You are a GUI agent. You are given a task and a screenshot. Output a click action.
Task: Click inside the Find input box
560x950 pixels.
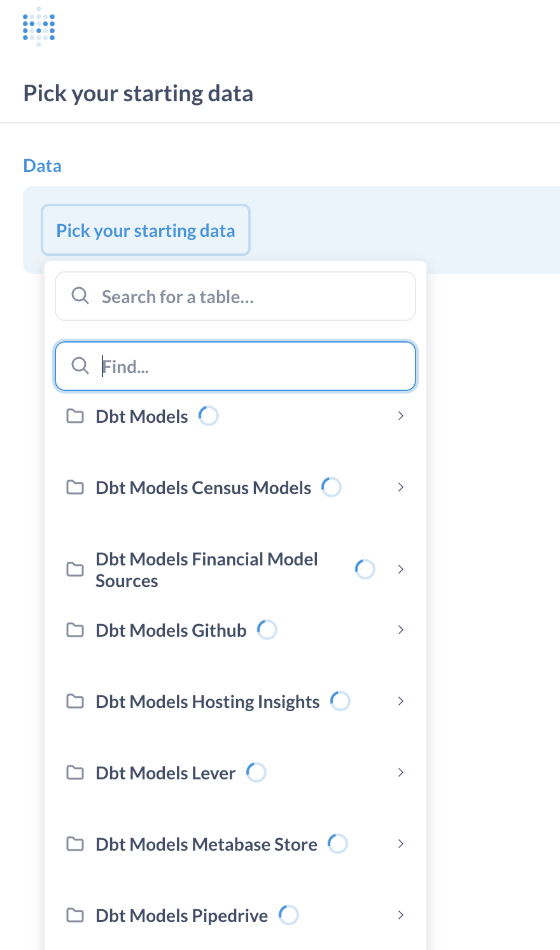click(x=235, y=365)
